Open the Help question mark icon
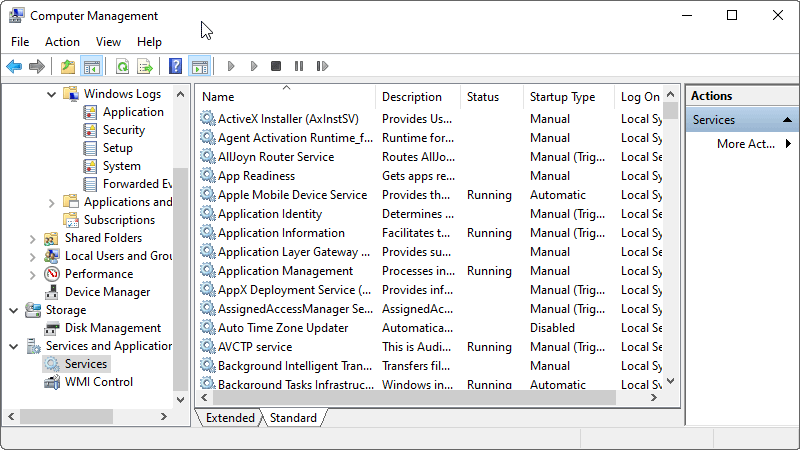800x450 pixels. point(175,66)
